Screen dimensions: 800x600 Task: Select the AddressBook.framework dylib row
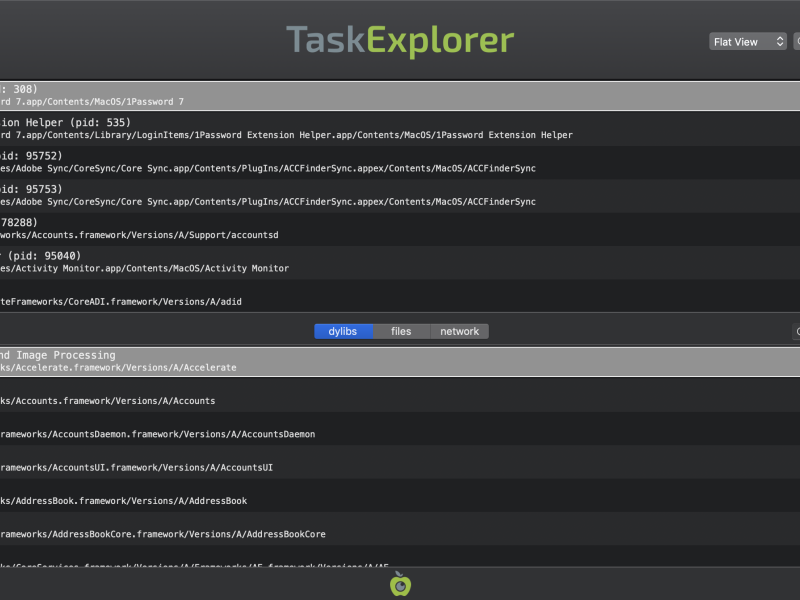tap(400, 495)
